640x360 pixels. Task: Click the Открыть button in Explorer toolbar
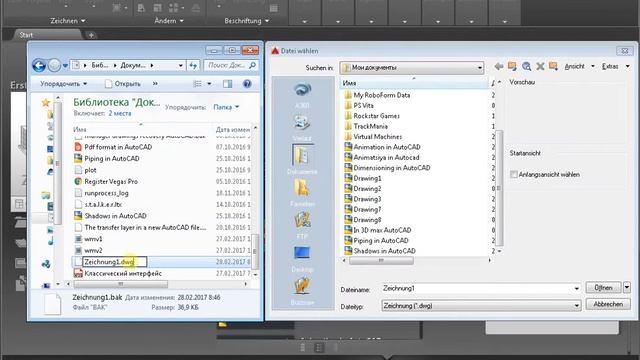click(123, 84)
